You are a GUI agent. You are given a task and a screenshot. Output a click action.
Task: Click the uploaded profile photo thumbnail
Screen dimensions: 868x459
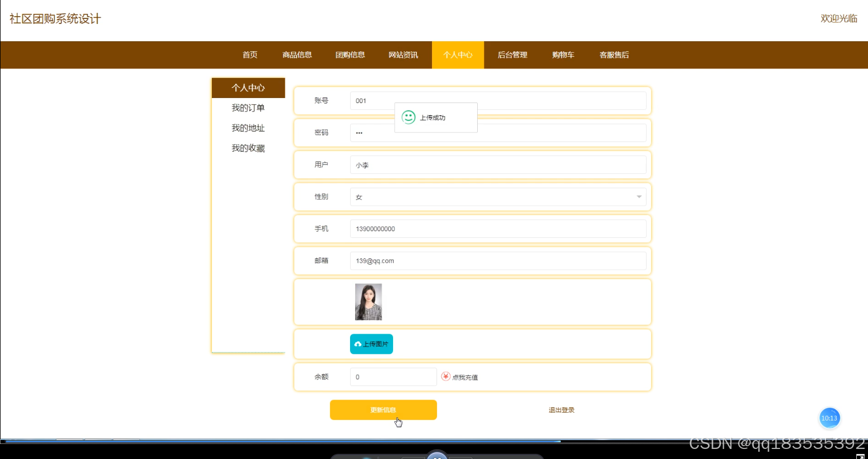tap(368, 302)
